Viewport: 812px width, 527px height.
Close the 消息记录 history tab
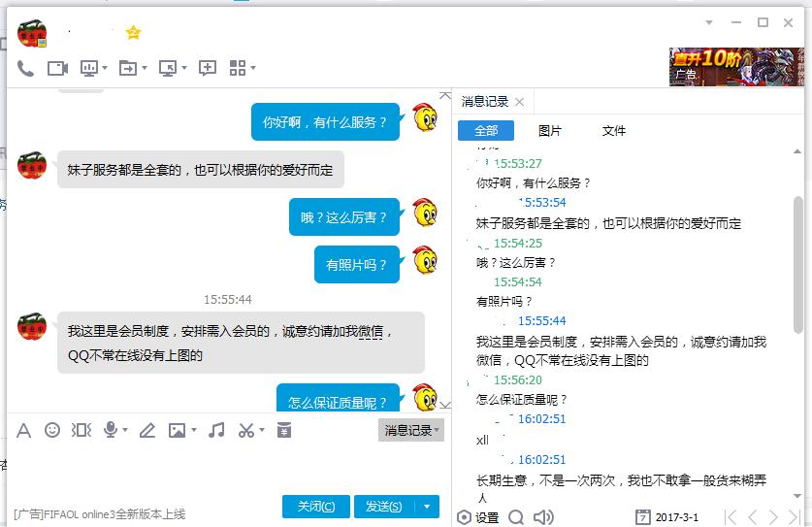pos(519,102)
